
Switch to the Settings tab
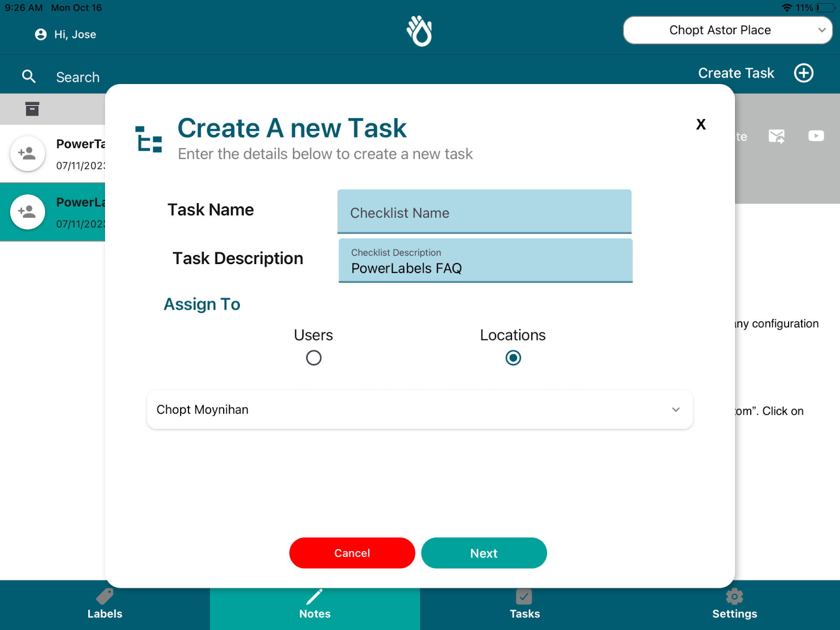[x=735, y=605]
